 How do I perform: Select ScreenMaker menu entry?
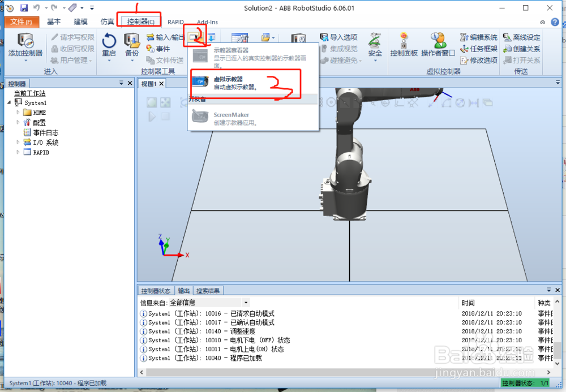252,118
